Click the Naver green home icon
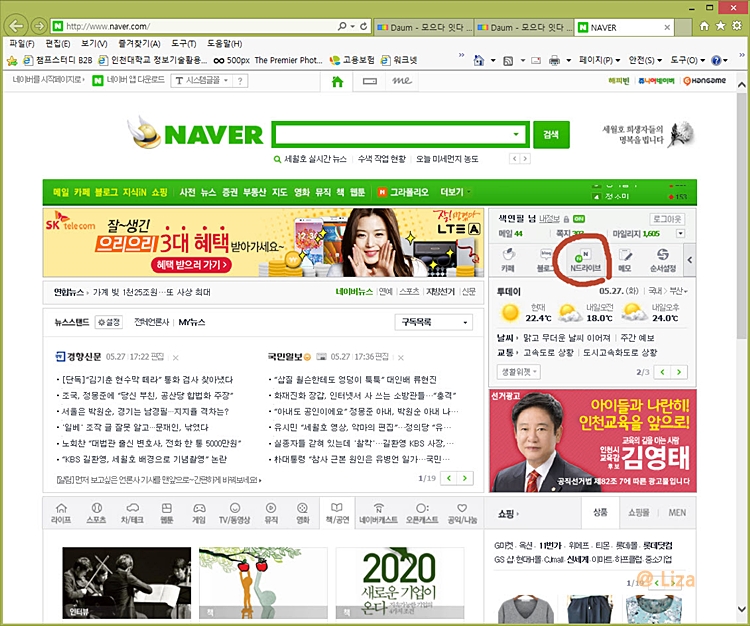The image size is (750, 626). (338, 82)
